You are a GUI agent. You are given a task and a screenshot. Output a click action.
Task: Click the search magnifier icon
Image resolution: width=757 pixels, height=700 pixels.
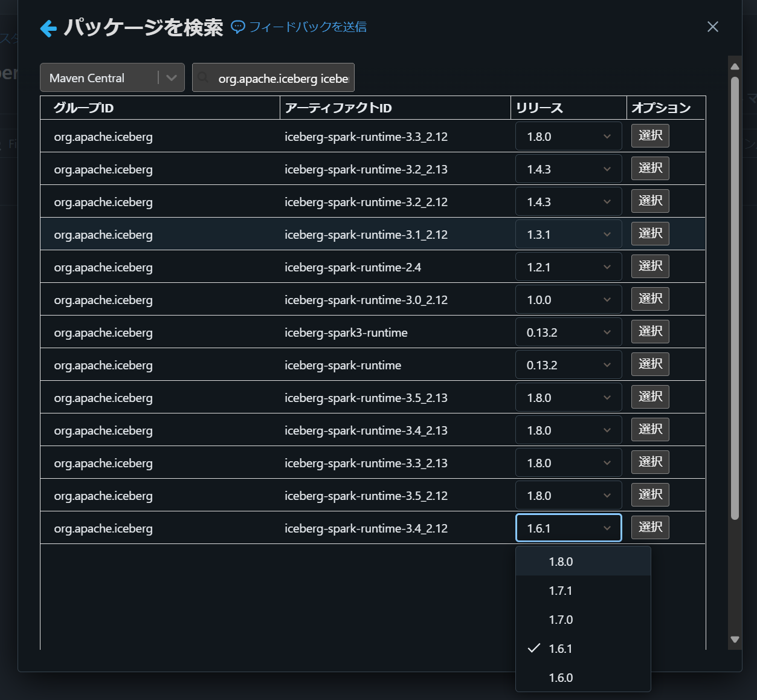[203, 77]
